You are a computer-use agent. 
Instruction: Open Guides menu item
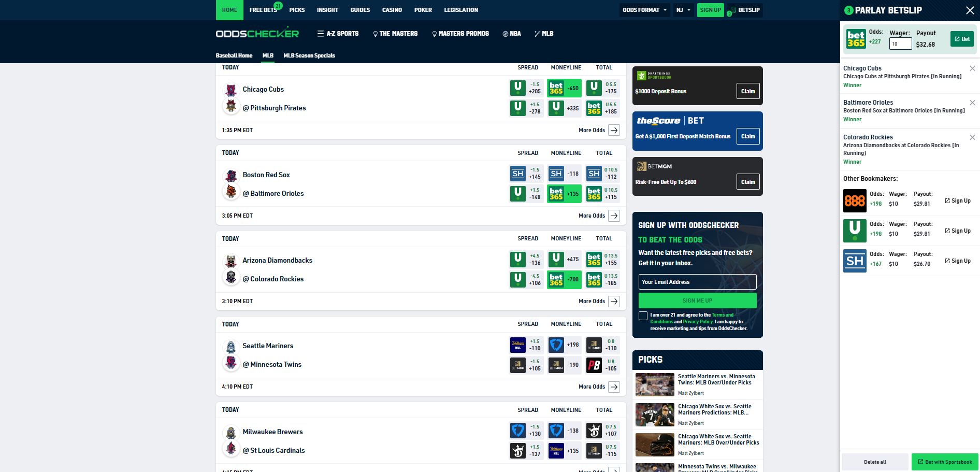point(360,10)
